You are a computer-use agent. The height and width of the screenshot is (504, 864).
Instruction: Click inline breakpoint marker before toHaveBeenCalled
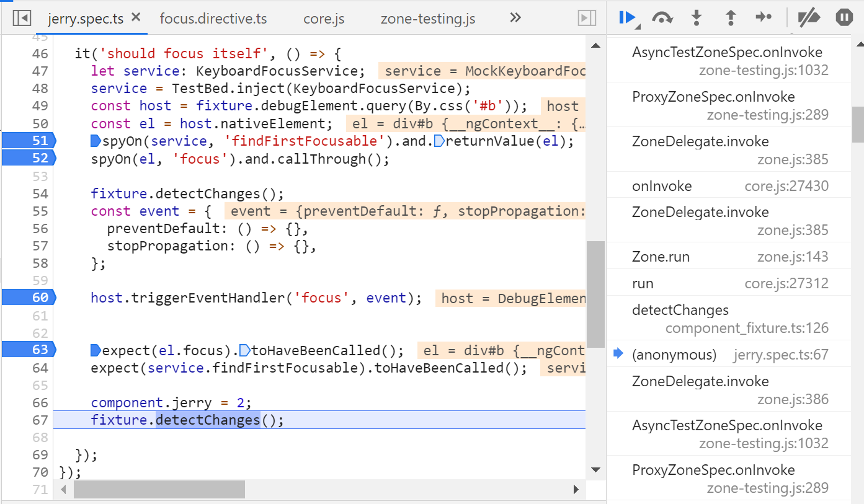click(244, 350)
